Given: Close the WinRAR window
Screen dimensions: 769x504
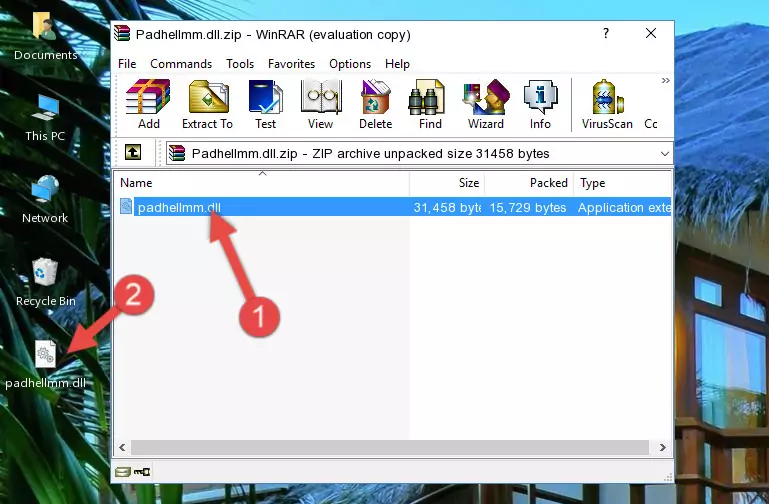Looking at the screenshot, I should tap(651, 33).
